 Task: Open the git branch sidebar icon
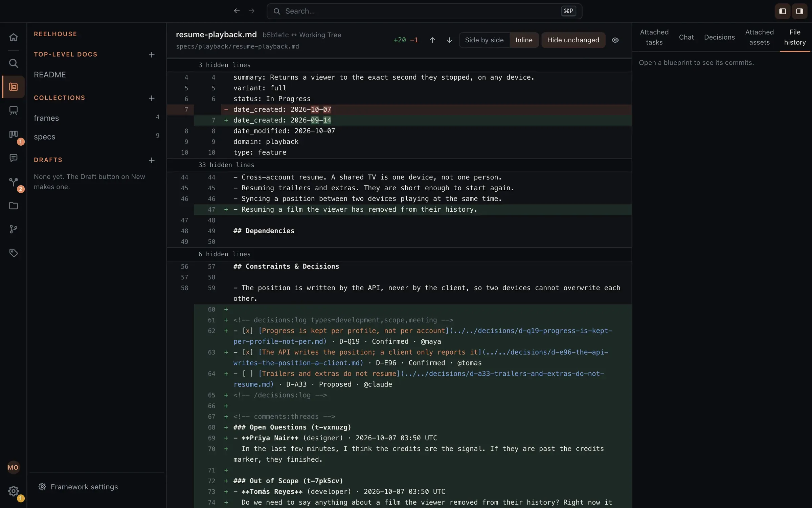click(x=13, y=229)
